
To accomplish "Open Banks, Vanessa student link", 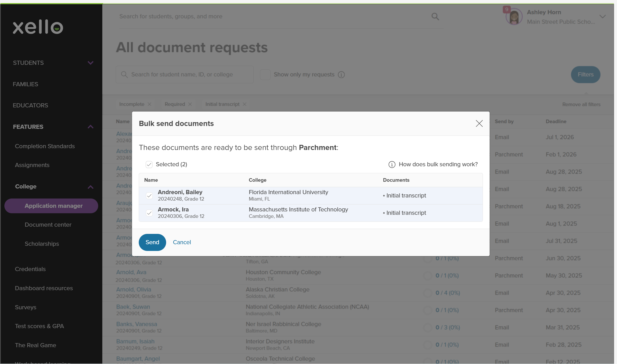I will coord(137,324).
